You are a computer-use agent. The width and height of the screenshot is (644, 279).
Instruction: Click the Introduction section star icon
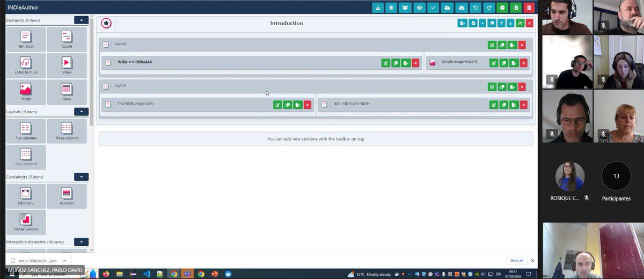click(x=106, y=23)
